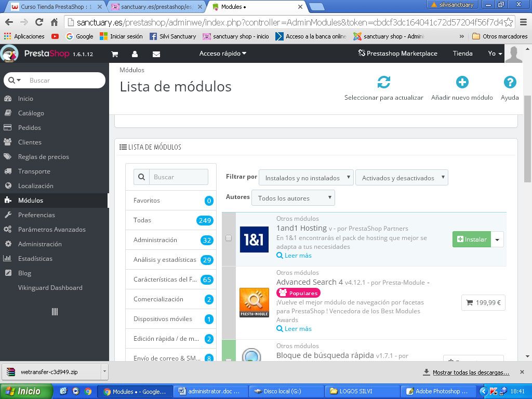Viewport: 532px width, 399px height.
Task: Open Aplicaciones in bookmarks bar
Action: click(x=24, y=36)
